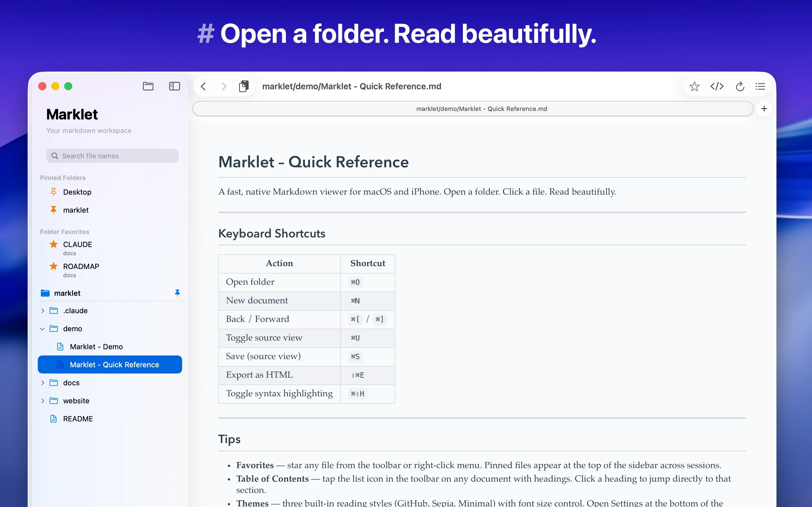Screen dimensions: 812x507
Task: Expand the .claude folder
Action: 43,311
